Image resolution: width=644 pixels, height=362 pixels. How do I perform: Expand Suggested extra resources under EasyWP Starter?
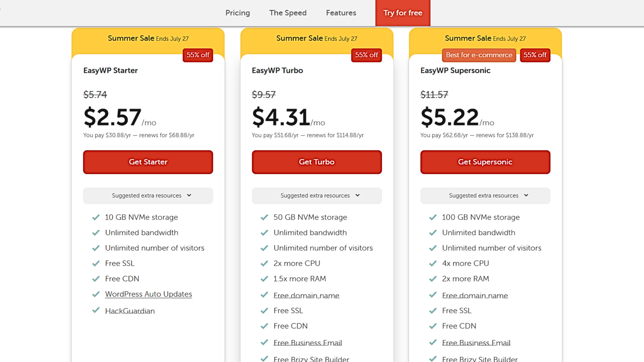click(148, 195)
